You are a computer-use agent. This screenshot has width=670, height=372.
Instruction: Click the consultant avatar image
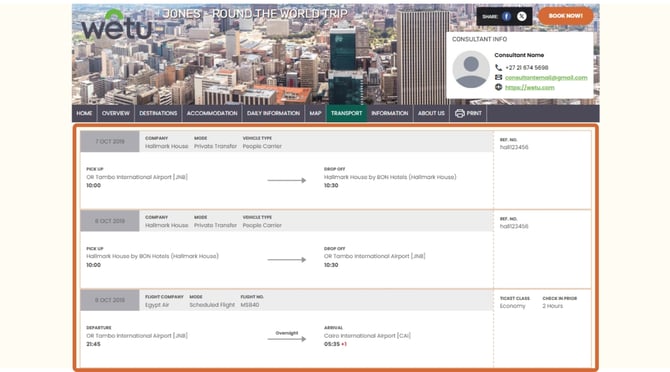[x=471, y=70]
